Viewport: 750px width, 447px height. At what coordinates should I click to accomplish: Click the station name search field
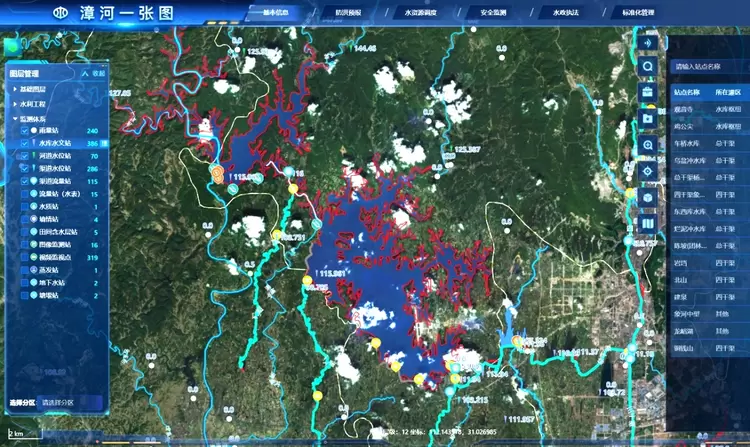[705, 67]
